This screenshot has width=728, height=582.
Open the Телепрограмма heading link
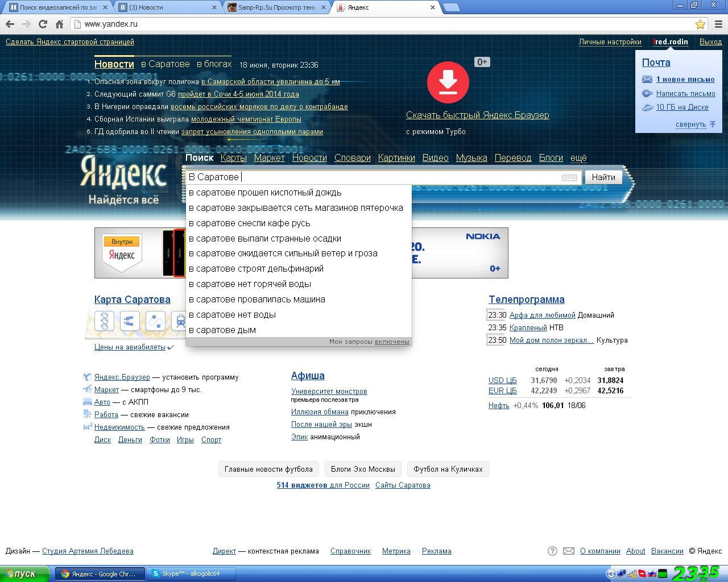click(x=527, y=300)
